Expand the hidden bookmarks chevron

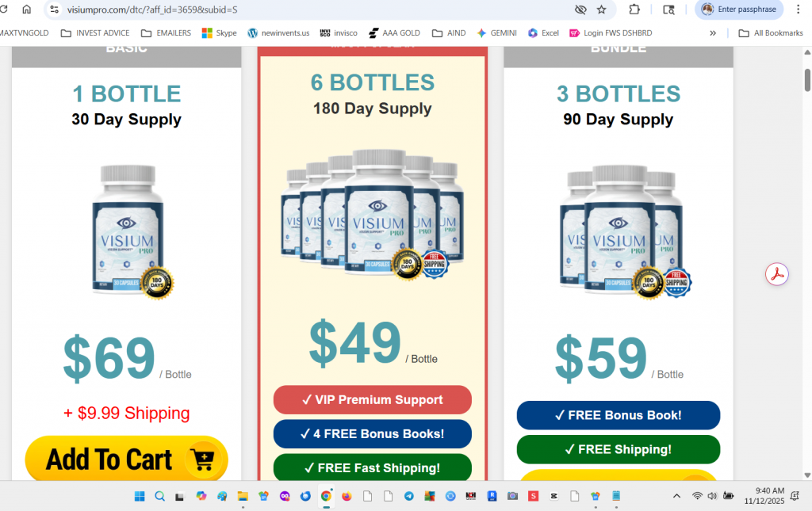pos(713,33)
